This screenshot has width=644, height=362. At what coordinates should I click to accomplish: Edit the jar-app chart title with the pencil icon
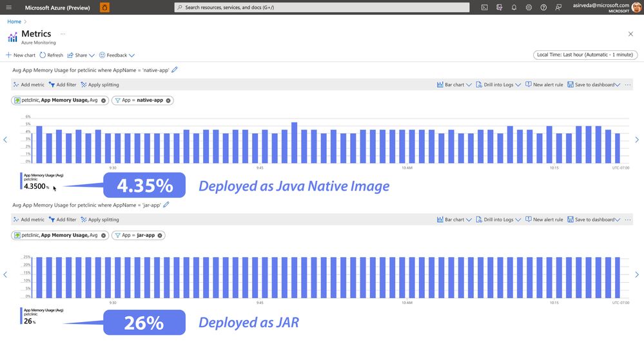coord(166,204)
